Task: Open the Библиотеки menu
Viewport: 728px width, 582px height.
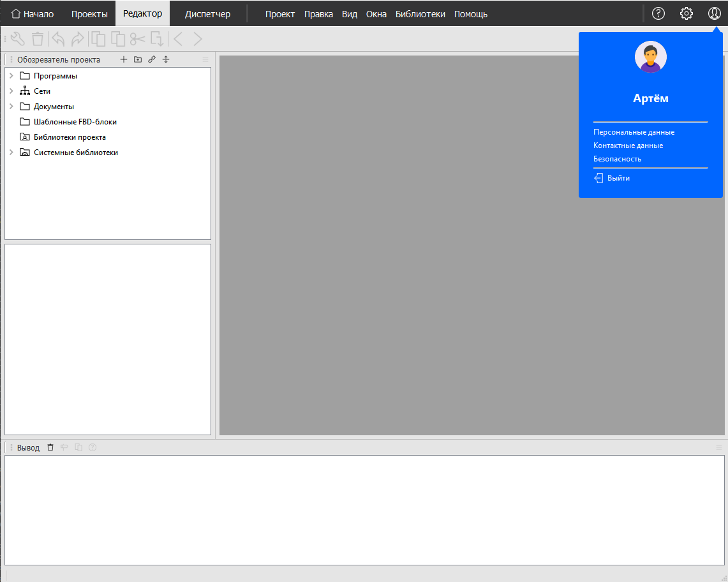Action: pos(420,13)
